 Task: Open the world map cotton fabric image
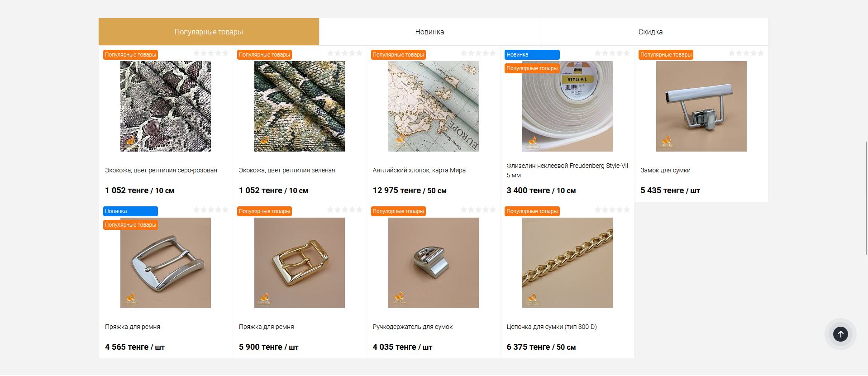pyautogui.click(x=434, y=106)
